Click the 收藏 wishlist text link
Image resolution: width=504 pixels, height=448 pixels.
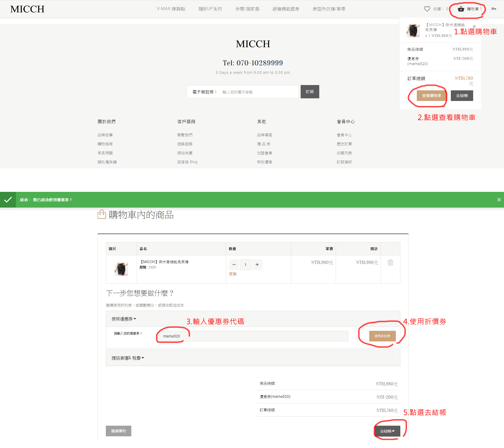pyautogui.click(x=440, y=9)
